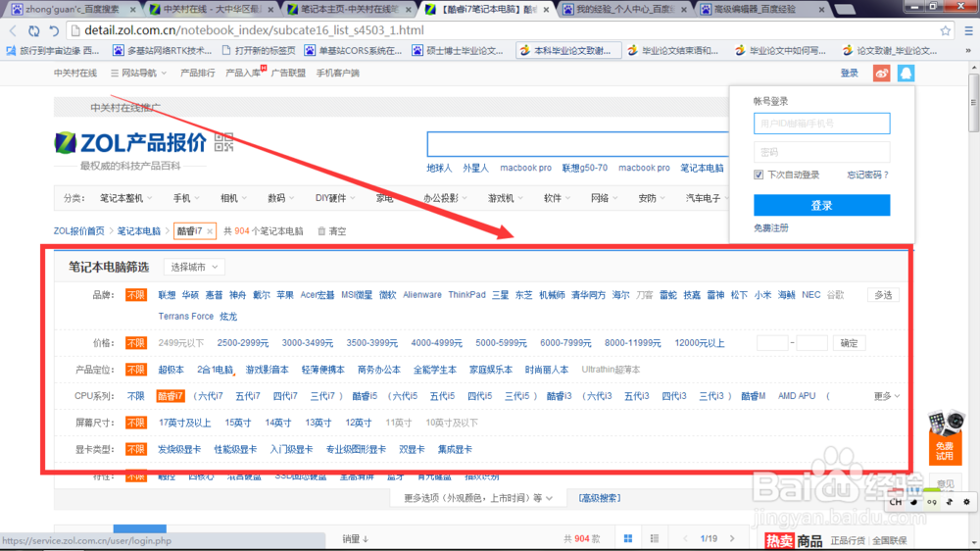
Task: Remove the 酷睿i7 filter tag
Action: [x=210, y=231]
